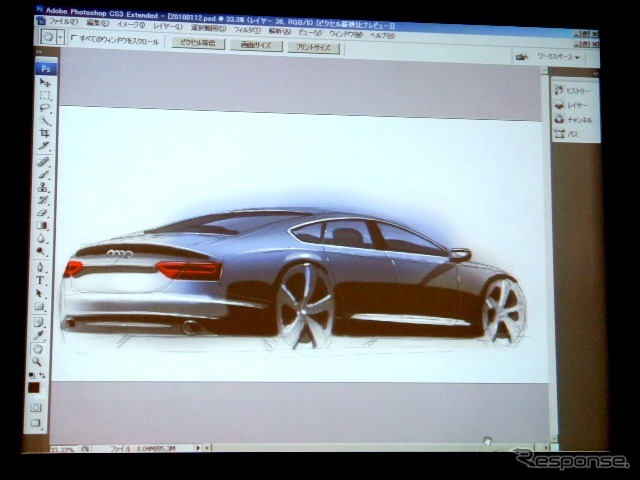Select the Brush tool
The height and width of the screenshot is (480, 640).
point(43,175)
